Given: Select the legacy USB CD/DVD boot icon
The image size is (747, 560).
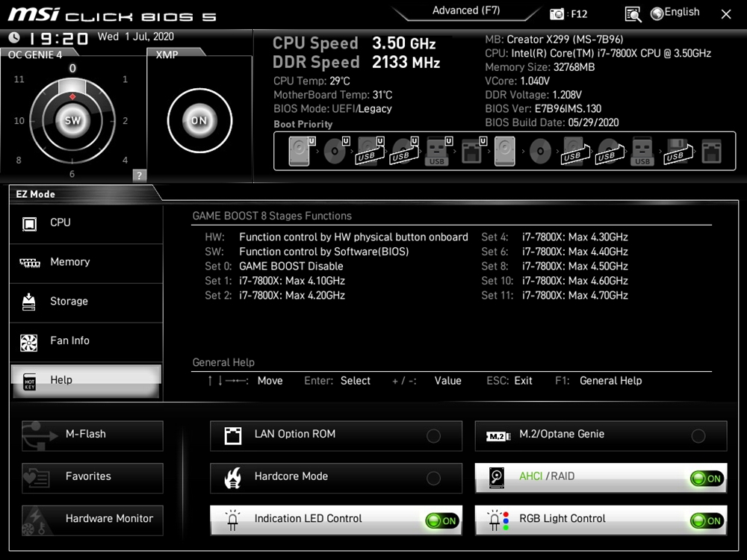Looking at the screenshot, I should pyautogui.click(x=610, y=152).
